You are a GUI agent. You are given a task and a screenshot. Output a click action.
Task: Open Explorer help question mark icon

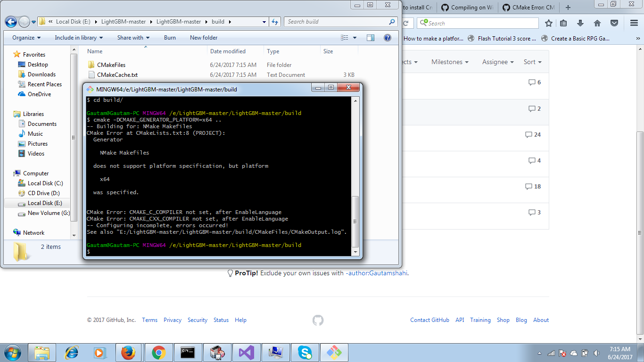pos(387,38)
